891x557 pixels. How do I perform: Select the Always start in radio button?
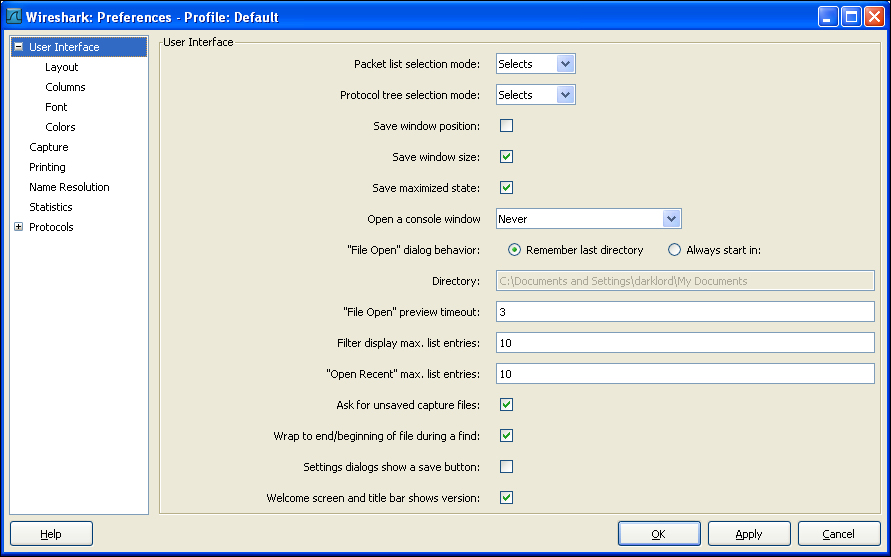click(x=674, y=250)
